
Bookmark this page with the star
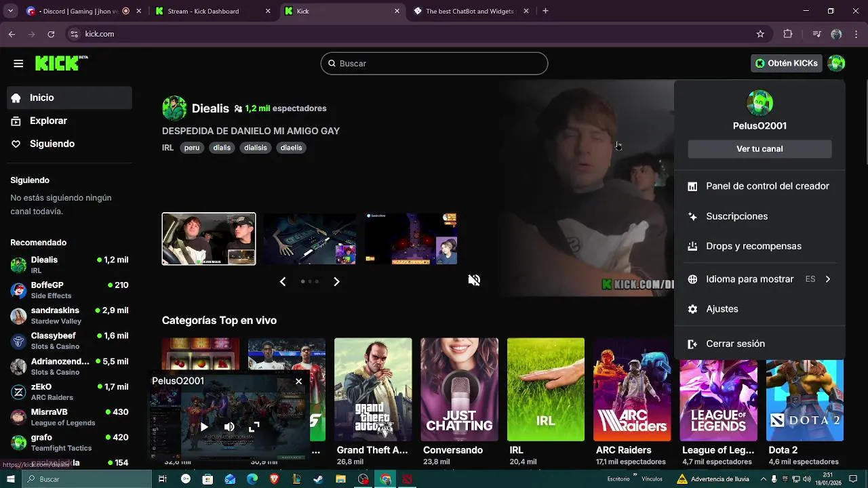(760, 34)
